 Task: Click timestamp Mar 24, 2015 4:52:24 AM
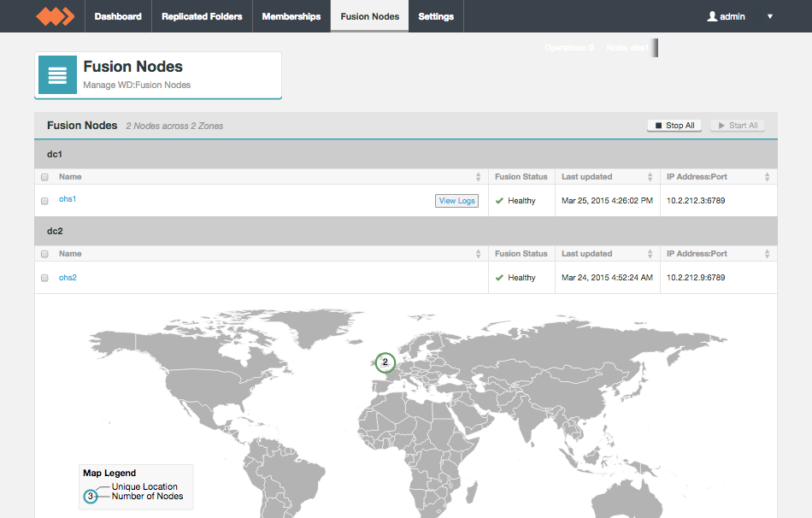(607, 278)
